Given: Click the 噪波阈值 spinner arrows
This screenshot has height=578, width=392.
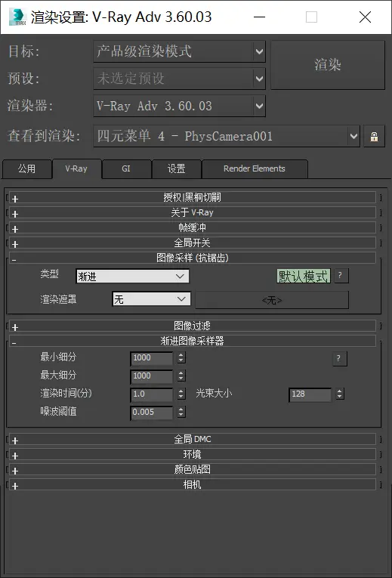Looking at the screenshot, I should tap(181, 412).
